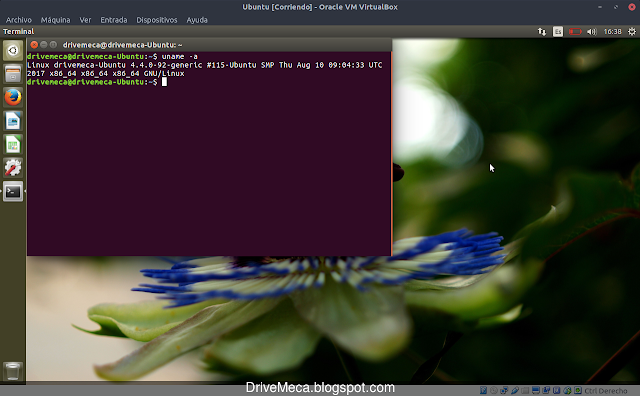Click the VirtualBox optical drive status icon
The width and height of the screenshot is (640, 396).
click(x=493, y=390)
